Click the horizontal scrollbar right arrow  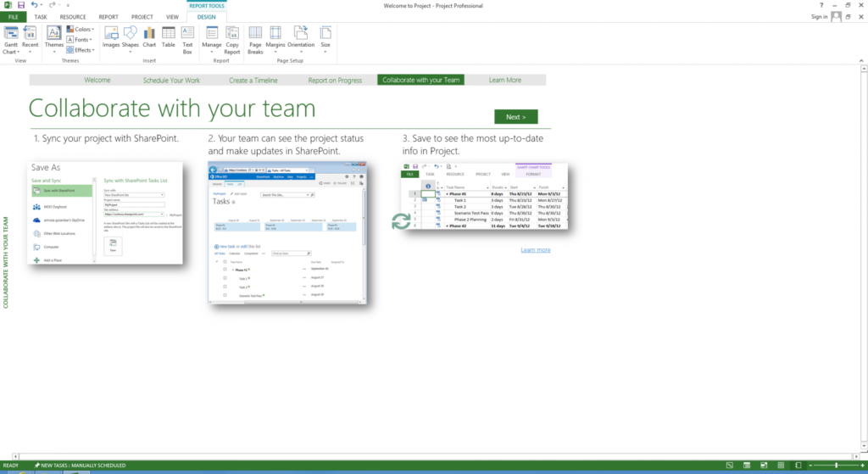856,456
